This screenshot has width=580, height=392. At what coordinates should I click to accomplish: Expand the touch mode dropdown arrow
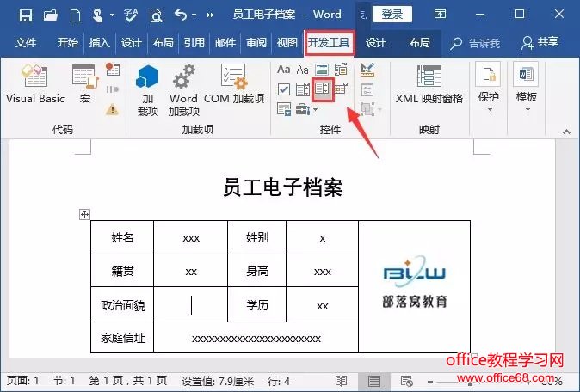coord(112,15)
